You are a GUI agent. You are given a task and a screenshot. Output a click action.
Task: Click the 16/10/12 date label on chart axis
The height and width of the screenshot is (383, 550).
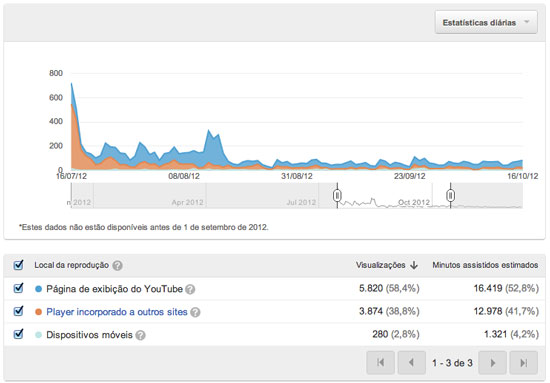click(x=522, y=176)
